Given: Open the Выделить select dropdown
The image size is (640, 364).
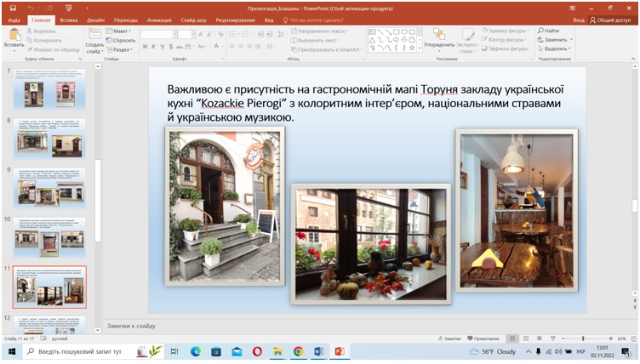Looking at the screenshot, I should pyautogui.click(x=555, y=48).
